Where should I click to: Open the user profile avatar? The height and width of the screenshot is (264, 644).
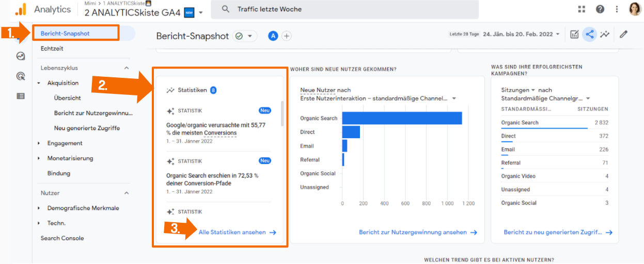(635, 9)
